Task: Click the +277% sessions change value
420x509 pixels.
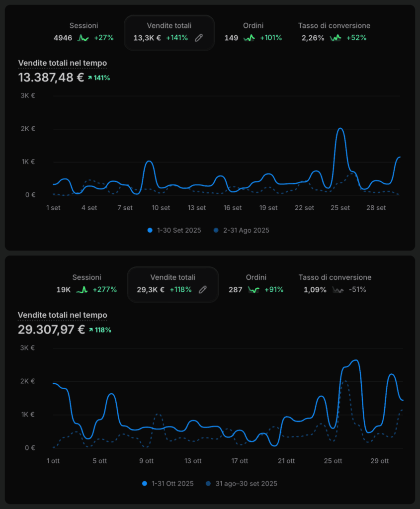Action: 105,290
